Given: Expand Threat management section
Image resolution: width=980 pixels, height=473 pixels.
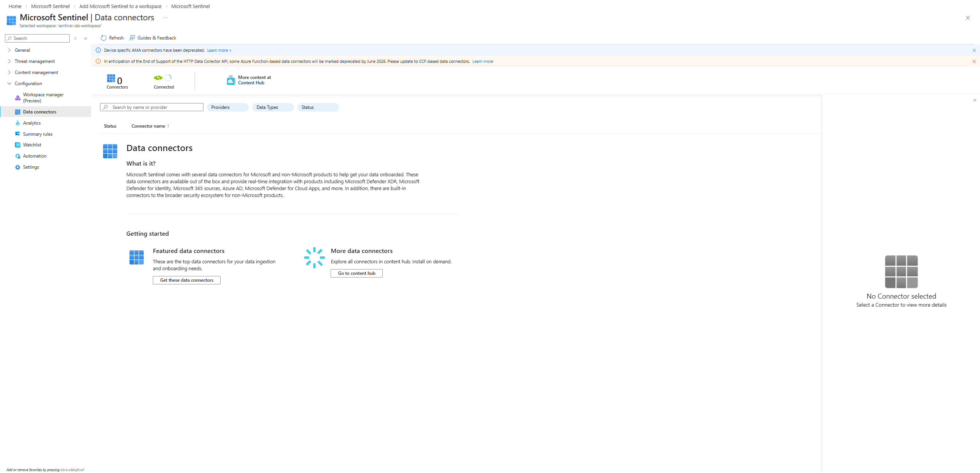Looking at the screenshot, I should point(34,61).
